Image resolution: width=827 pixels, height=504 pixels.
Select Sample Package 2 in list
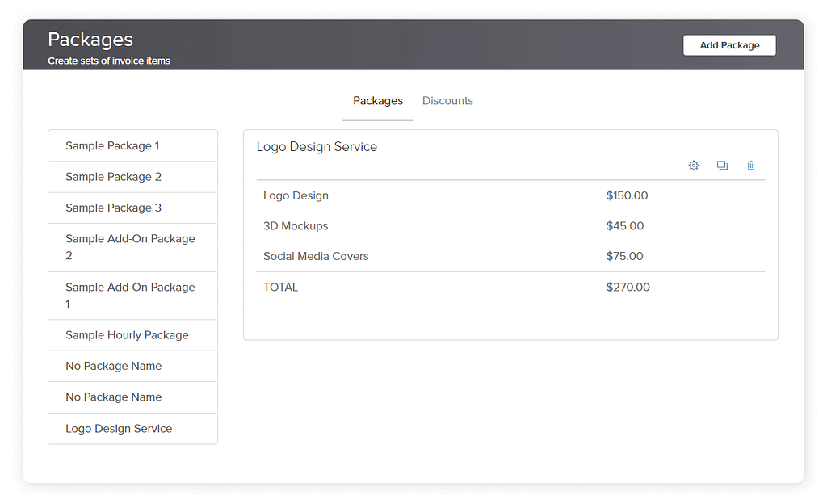point(133,177)
